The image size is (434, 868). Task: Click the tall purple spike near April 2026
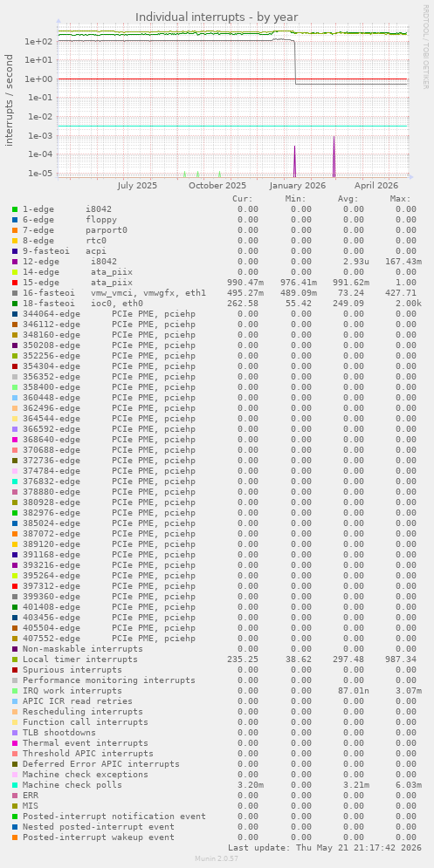click(x=334, y=156)
